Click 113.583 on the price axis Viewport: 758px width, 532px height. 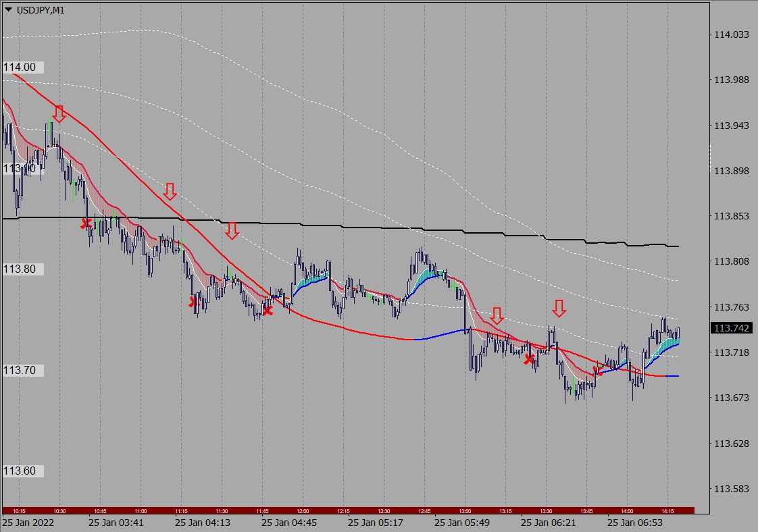(x=732, y=489)
